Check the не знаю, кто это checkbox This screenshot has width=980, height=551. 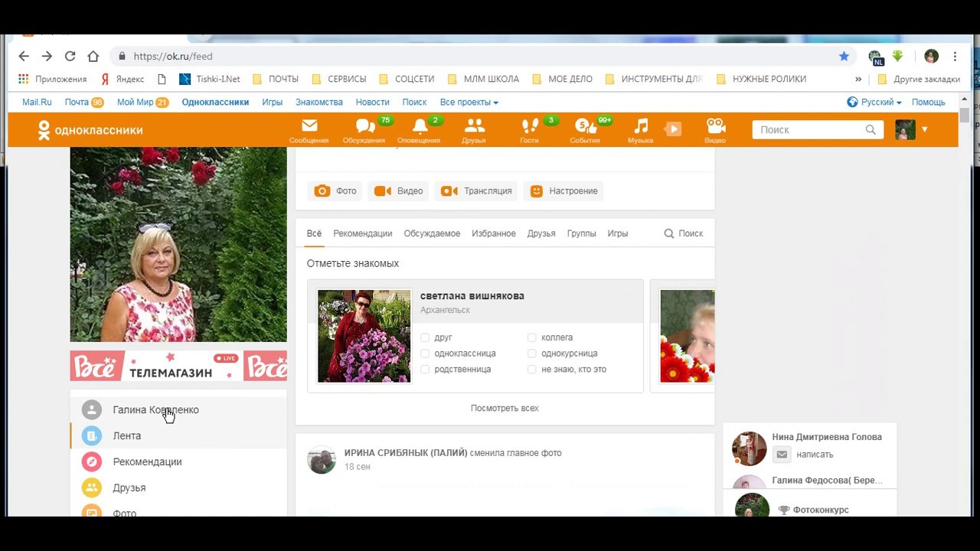click(x=532, y=370)
